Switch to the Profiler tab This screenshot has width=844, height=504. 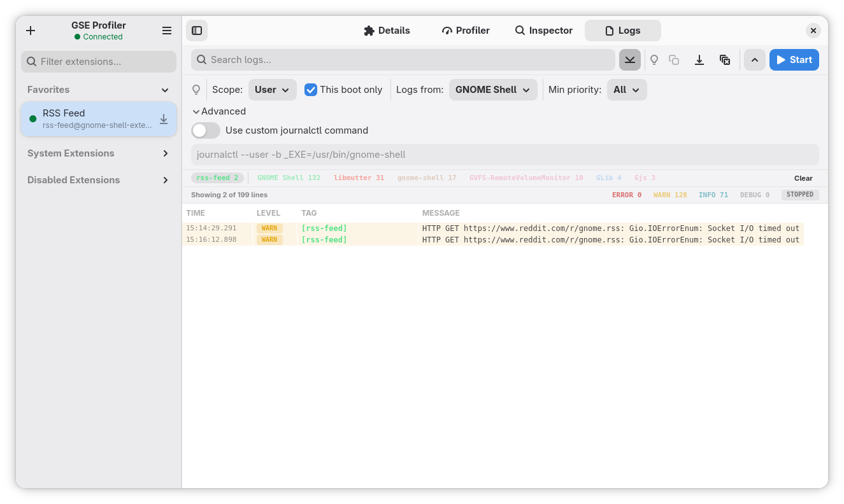click(466, 31)
